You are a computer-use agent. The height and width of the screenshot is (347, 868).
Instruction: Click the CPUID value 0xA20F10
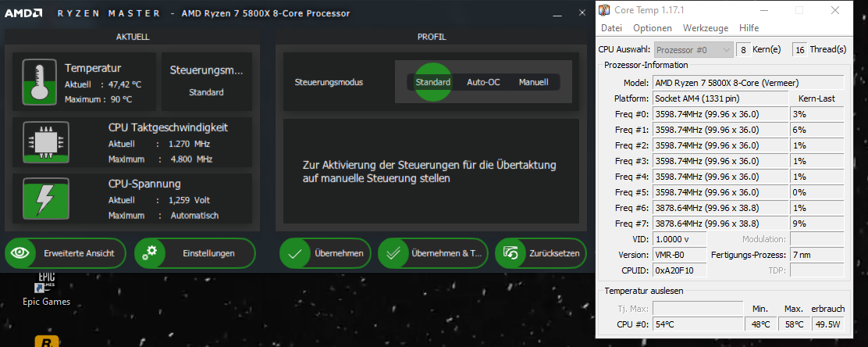pyautogui.click(x=680, y=270)
